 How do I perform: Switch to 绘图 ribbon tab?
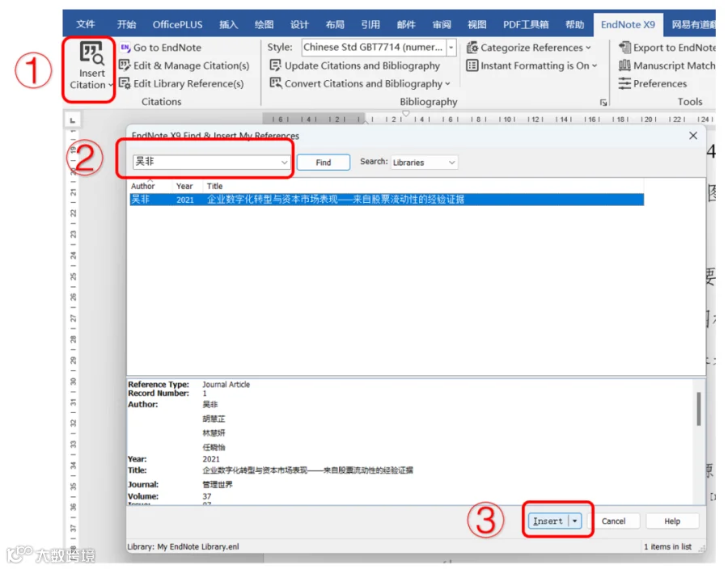click(x=265, y=24)
